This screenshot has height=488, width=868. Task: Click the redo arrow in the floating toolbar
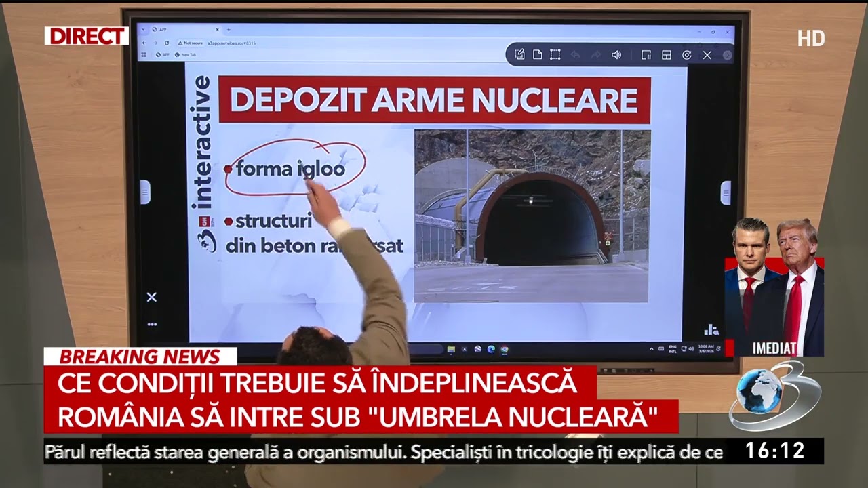coord(595,54)
